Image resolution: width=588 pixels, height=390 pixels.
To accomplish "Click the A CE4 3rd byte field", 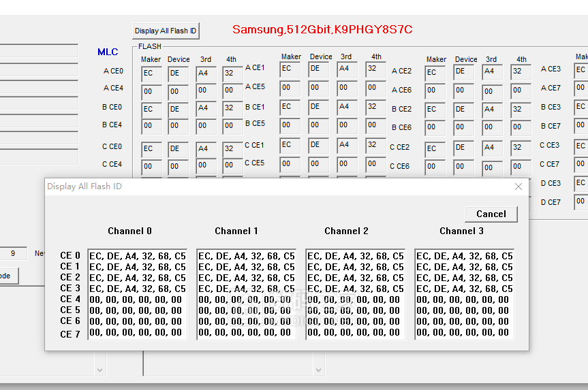I will (206, 91).
